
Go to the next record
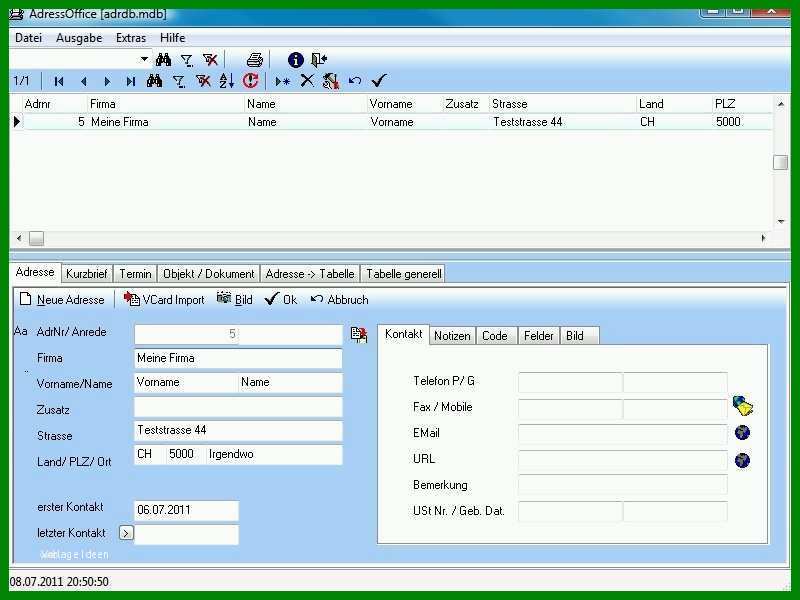(x=107, y=81)
